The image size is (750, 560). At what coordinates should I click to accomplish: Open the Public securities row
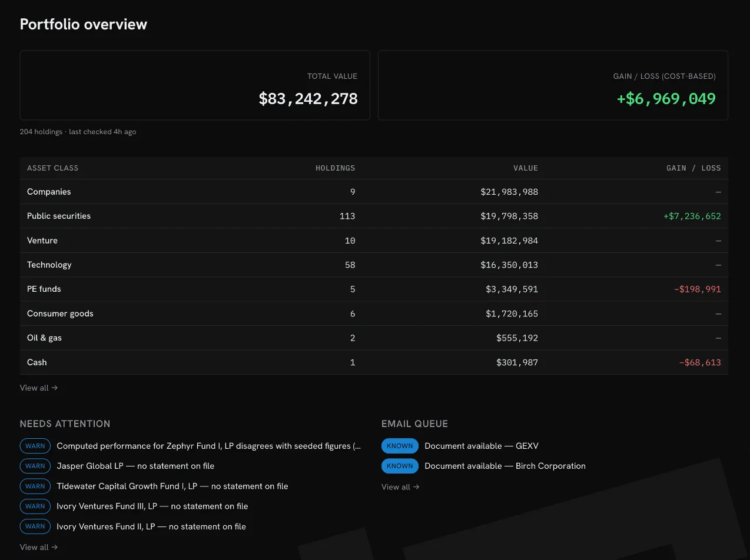tap(374, 216)
